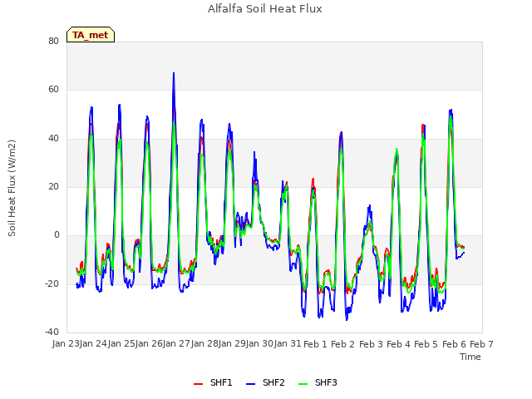Image resolution: width=532 pixels, height=399 pixels.
Task: Click the Jan 25 x-axis tick label
Action: (121, 343)
